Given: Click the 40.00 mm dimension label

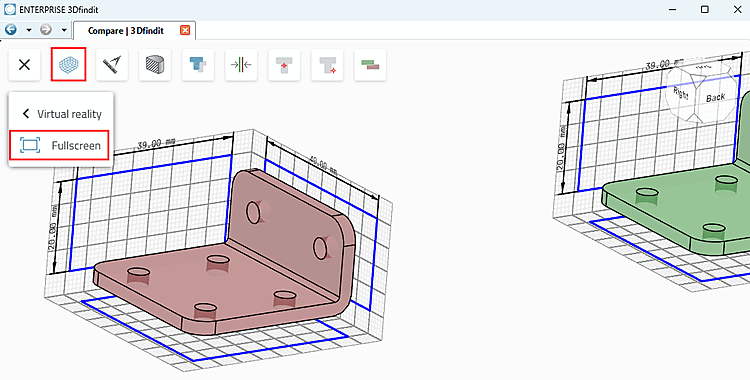Looking at the screenshot, I should (x=322, y=166).
